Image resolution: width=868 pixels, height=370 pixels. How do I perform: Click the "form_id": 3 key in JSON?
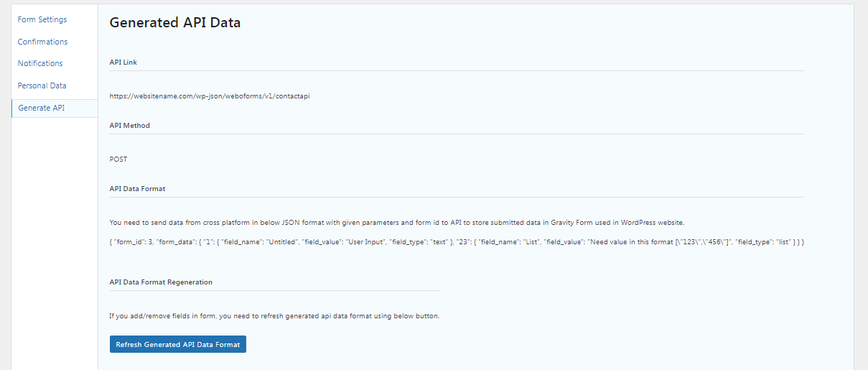[x=133, y=243]
